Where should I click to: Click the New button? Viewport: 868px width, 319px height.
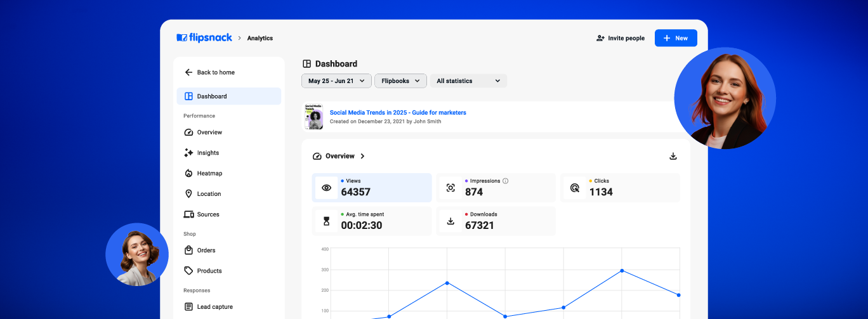pos(676,38)
